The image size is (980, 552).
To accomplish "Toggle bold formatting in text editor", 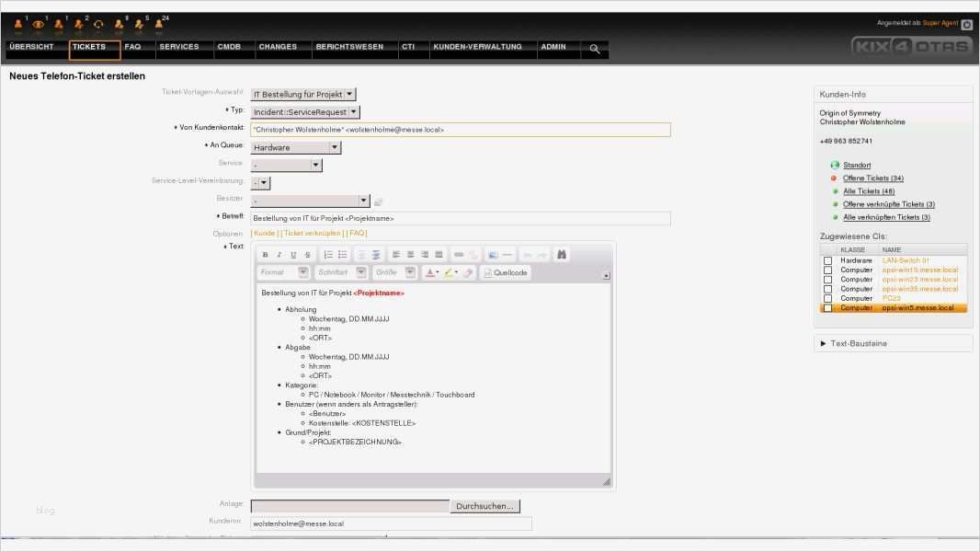I will point(265,255).
